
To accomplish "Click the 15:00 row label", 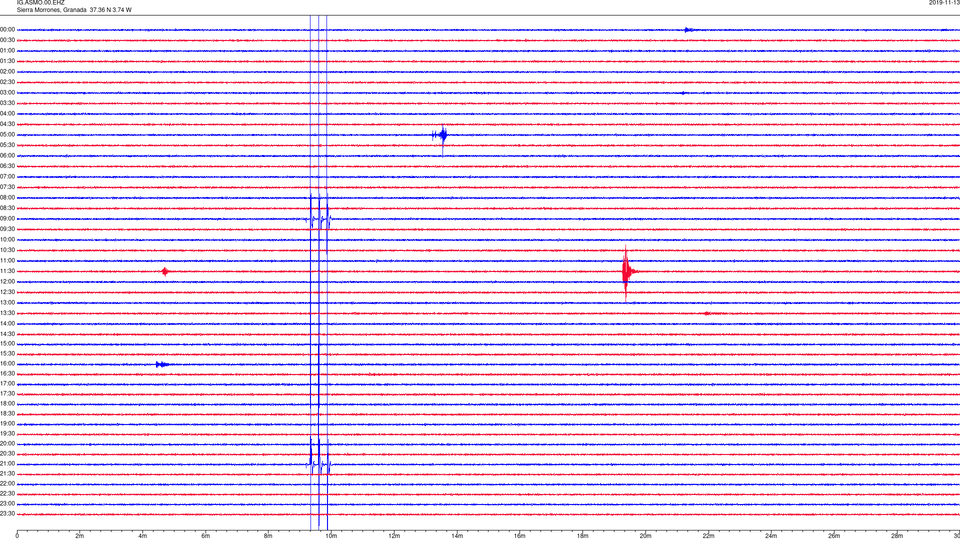I will click(7, 344).
